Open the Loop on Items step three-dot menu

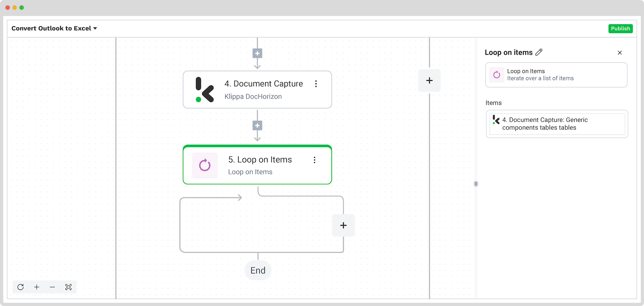pos(315,160)
